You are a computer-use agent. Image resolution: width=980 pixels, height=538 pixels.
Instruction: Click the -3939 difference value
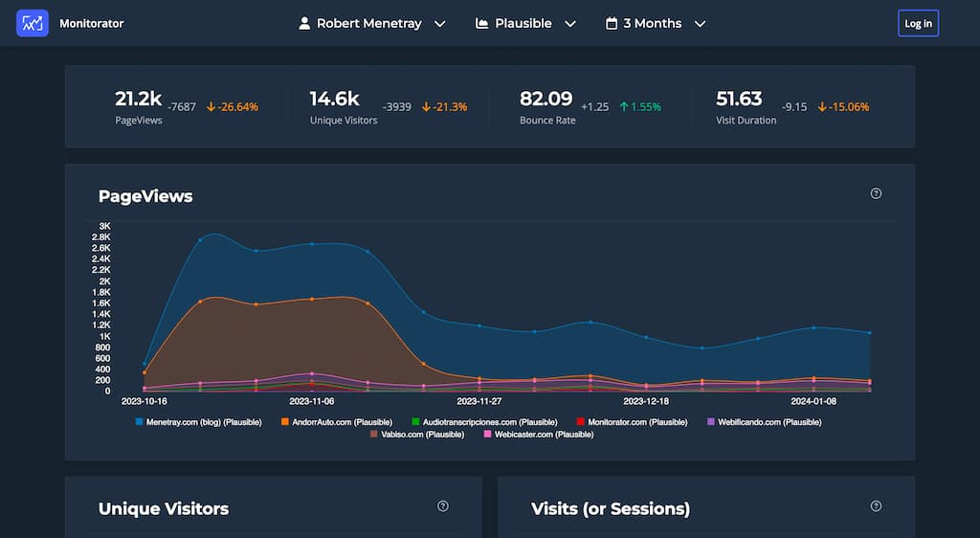pos(397,107)
